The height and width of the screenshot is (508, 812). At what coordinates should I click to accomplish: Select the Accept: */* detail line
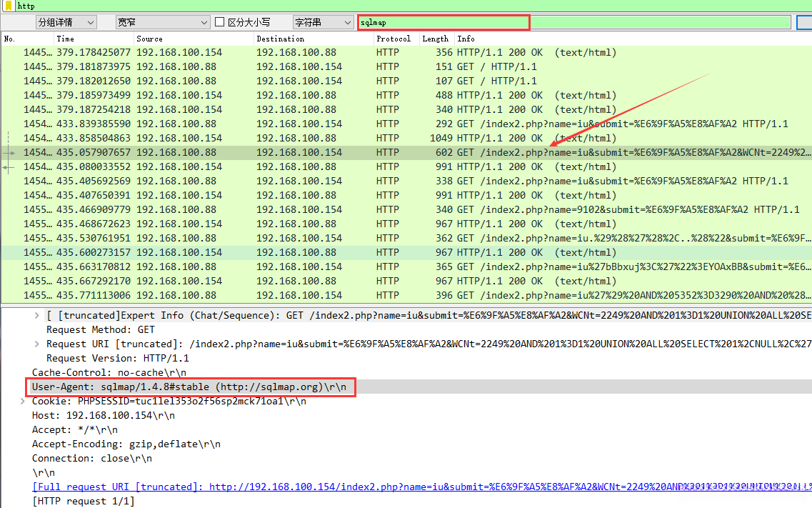point(74,430)
